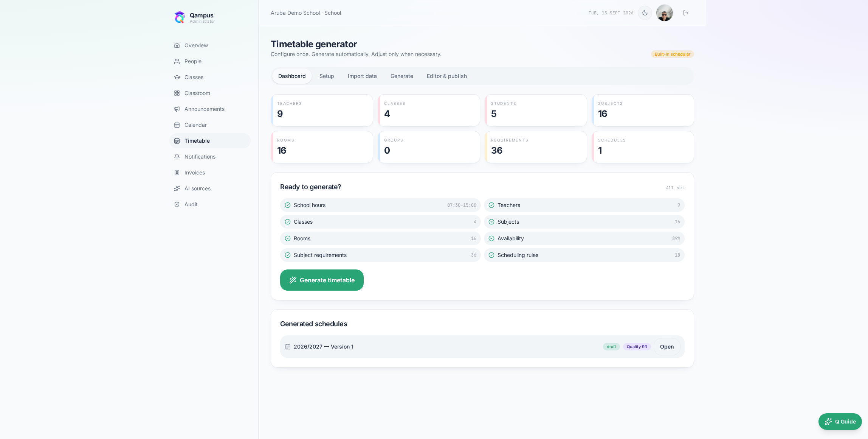Open the Import data tab
Image resolution: width=868 pixels, height=439 pixels.
point(362,76)
